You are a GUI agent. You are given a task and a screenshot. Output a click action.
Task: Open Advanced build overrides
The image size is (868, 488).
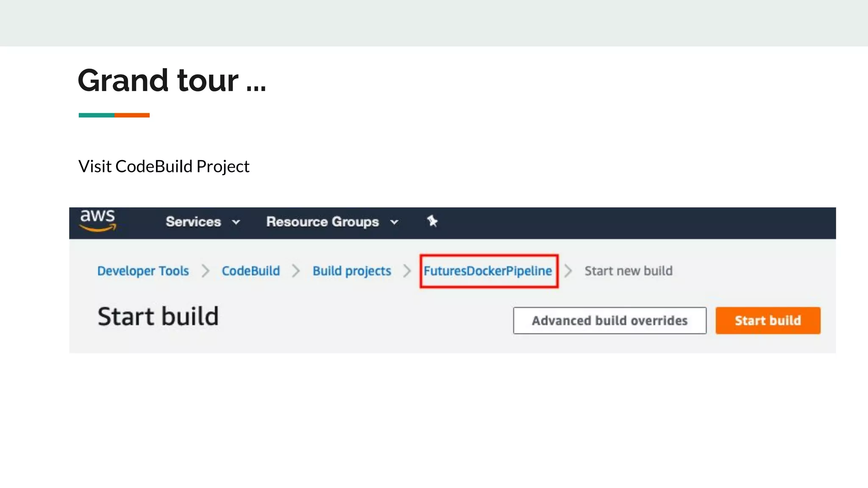point(609,321)
